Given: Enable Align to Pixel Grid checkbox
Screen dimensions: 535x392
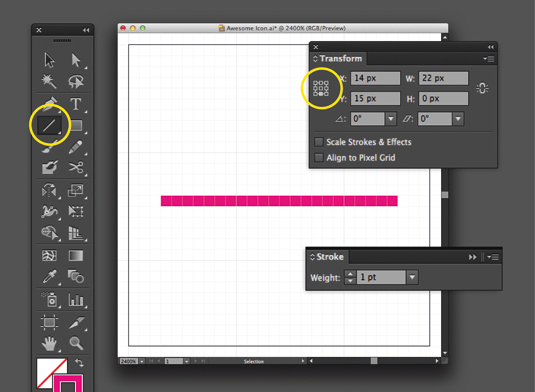Looking at the screenshot, I should point(319,157).
